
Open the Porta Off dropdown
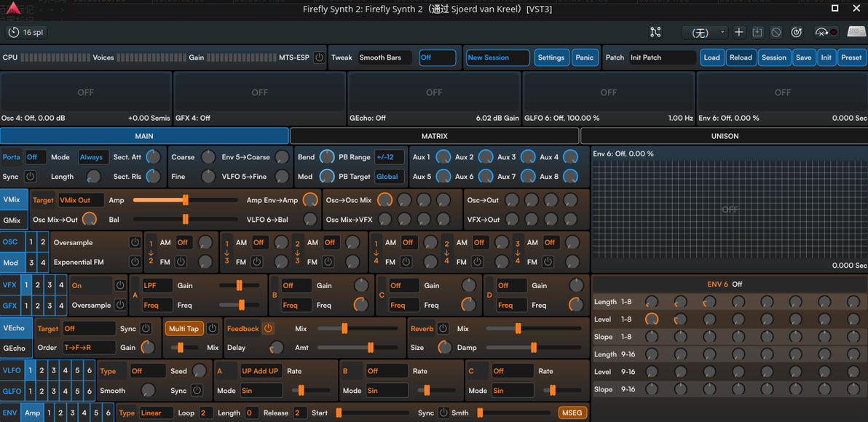coord(36,157)
